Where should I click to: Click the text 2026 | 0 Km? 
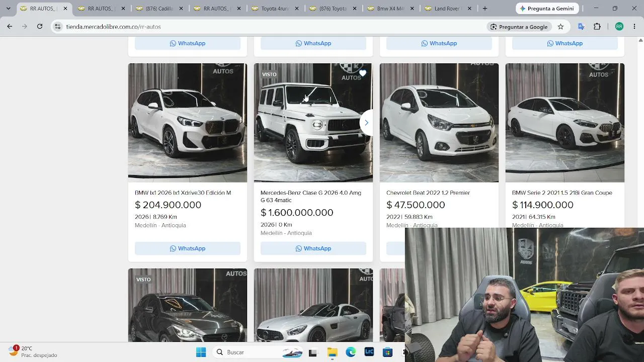click(x=276, y=224)
